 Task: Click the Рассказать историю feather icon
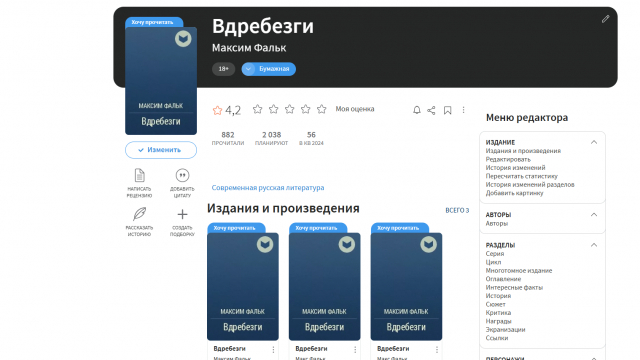[x=140, y=213]
